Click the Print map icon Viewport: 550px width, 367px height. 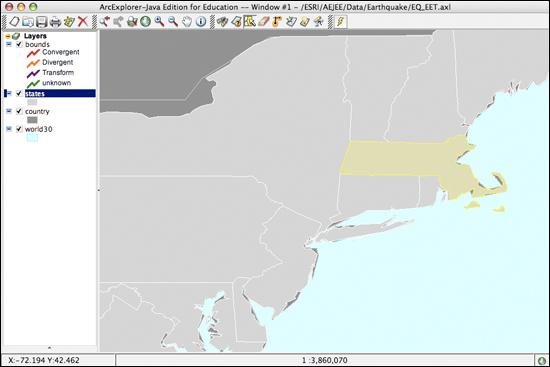[x=55, y=22]
